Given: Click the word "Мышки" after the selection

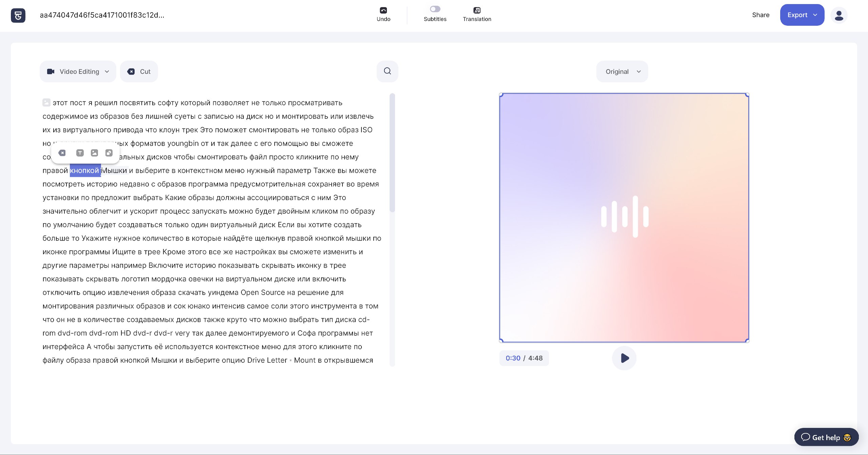Looking at the screenshot, I should point(115,170).
